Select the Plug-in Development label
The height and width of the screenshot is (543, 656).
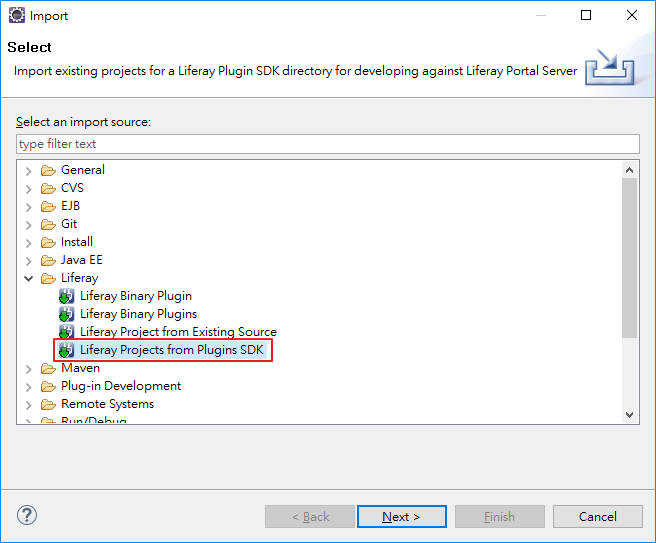121,386
